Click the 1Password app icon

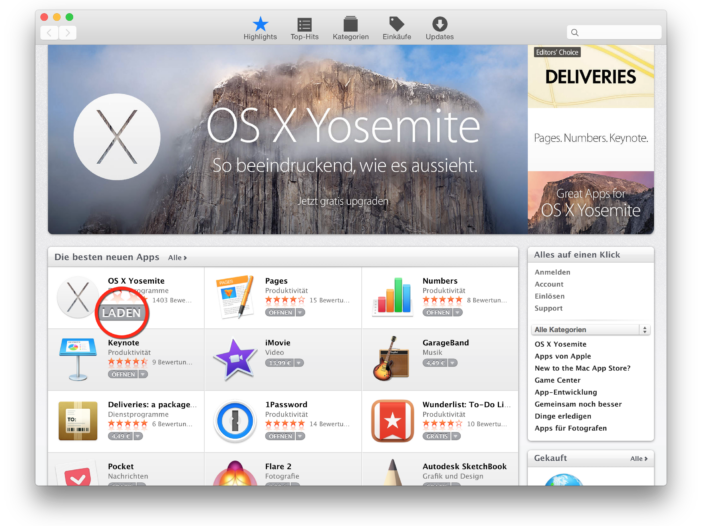point(235,421)
